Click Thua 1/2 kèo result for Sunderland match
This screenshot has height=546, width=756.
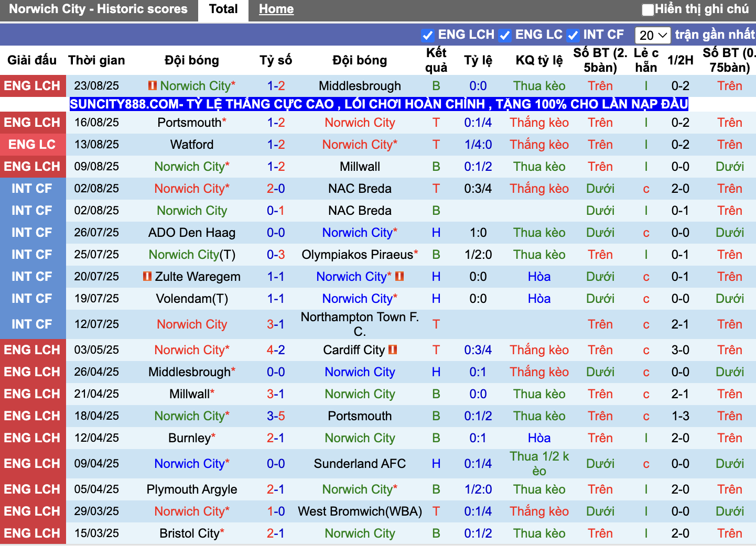[x=539, y=464]
